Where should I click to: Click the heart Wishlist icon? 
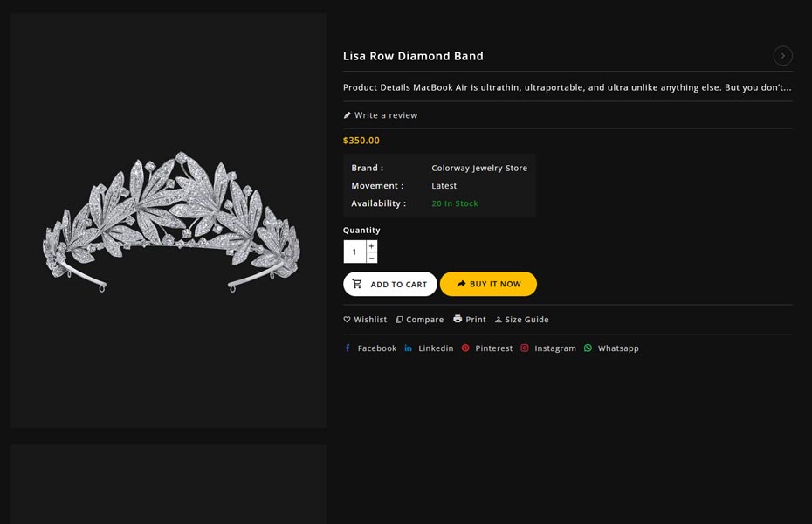click(347, 320)
